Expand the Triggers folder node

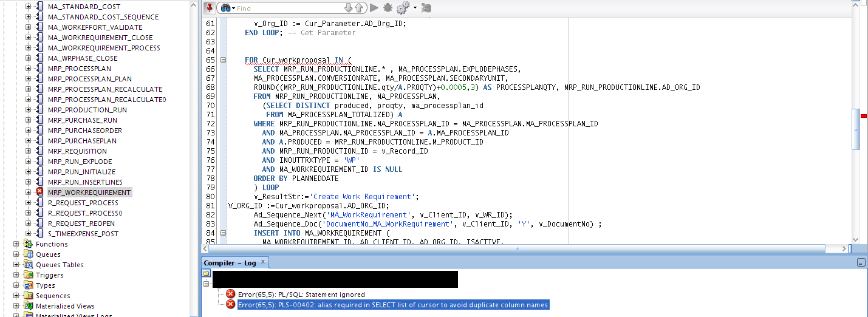pyautogui.click(x=17, y=275)
